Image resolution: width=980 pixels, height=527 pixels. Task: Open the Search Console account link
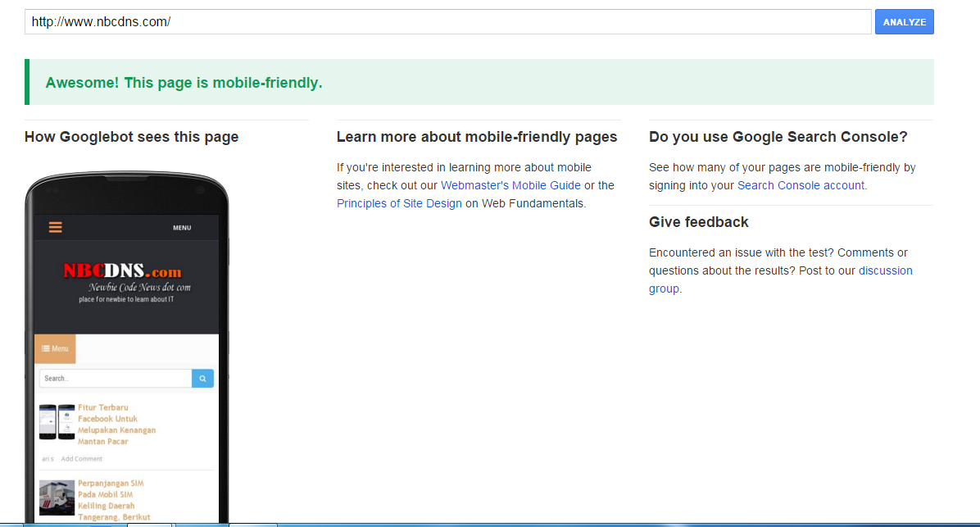[x=801, y=186]
